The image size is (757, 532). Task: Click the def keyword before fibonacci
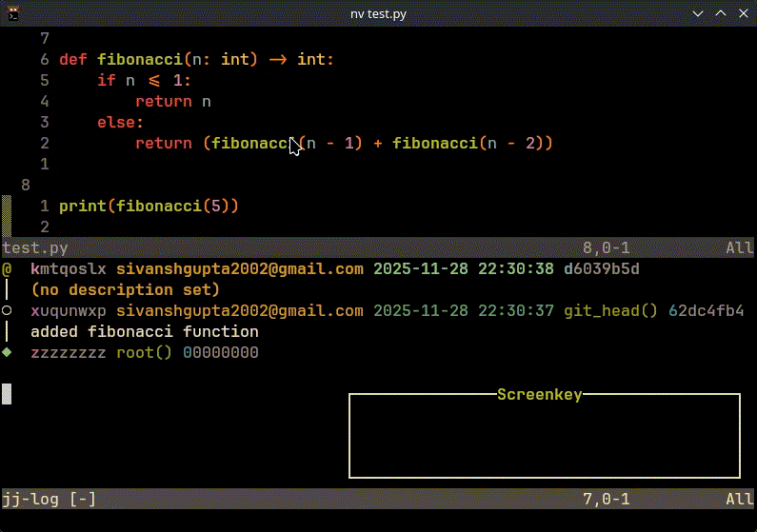click(73, 59)
